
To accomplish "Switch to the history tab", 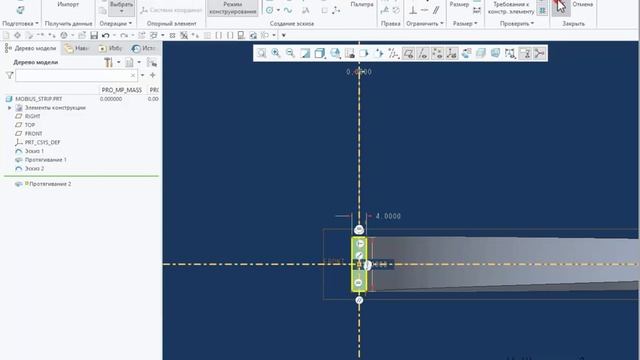I will pyautogui.click(x=143, y=48).
